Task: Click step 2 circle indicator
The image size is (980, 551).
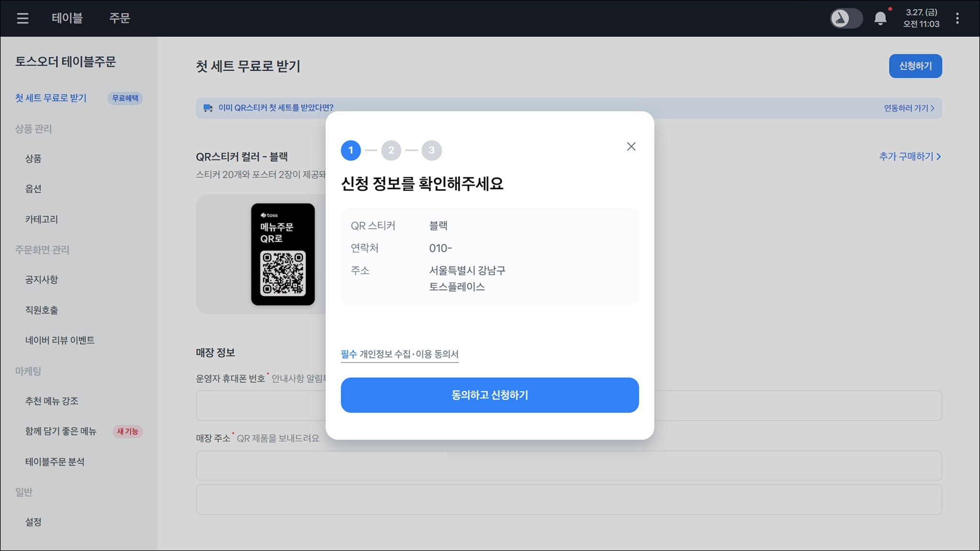Action: [391, 150]
